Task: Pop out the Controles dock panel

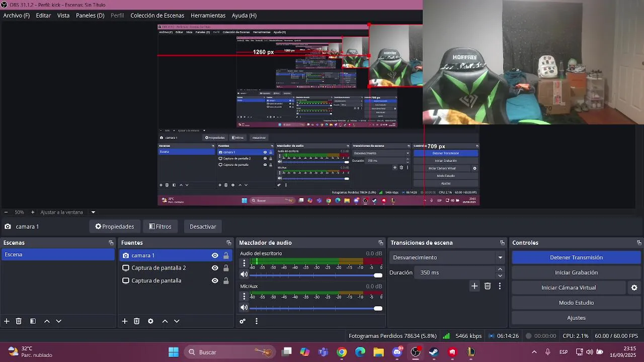Action: [x=639, y=243]
